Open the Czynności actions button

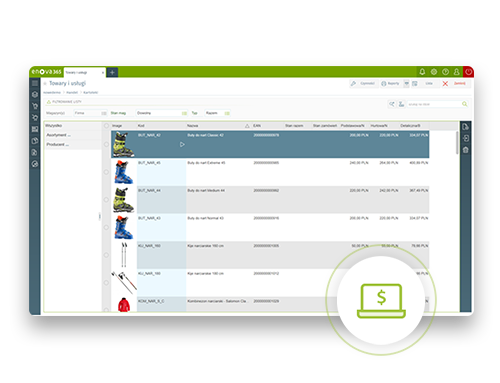click(x=363, y=84)
